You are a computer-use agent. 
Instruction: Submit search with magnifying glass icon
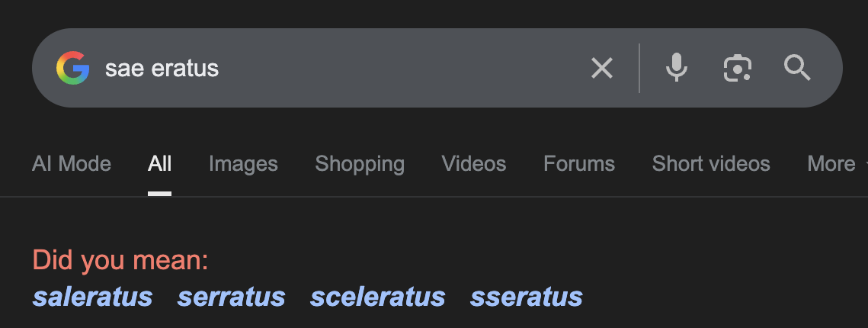[x=797, y=69]
